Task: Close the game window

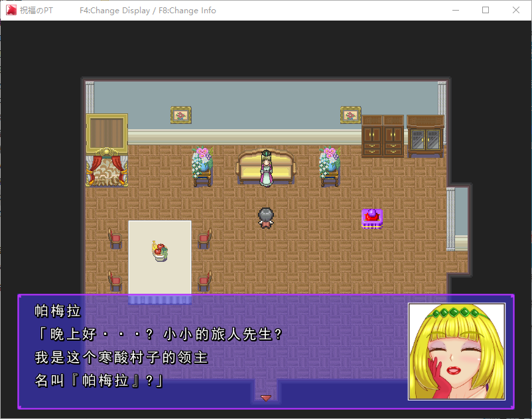Action: coord(516,11)
